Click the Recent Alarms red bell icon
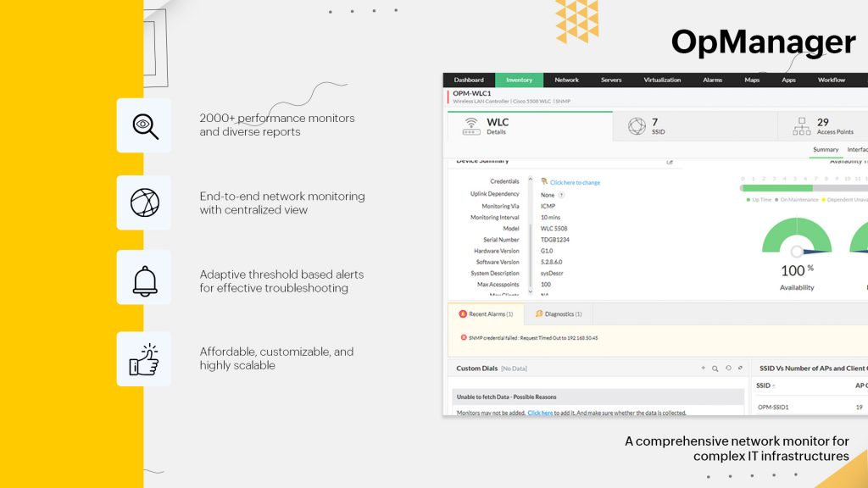 click(x=463, y=313)
